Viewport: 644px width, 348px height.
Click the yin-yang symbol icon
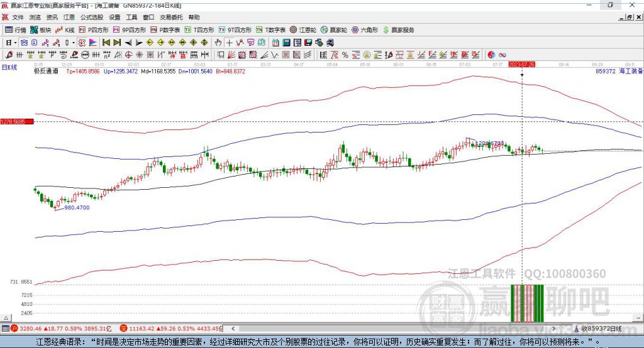[491, 55]
